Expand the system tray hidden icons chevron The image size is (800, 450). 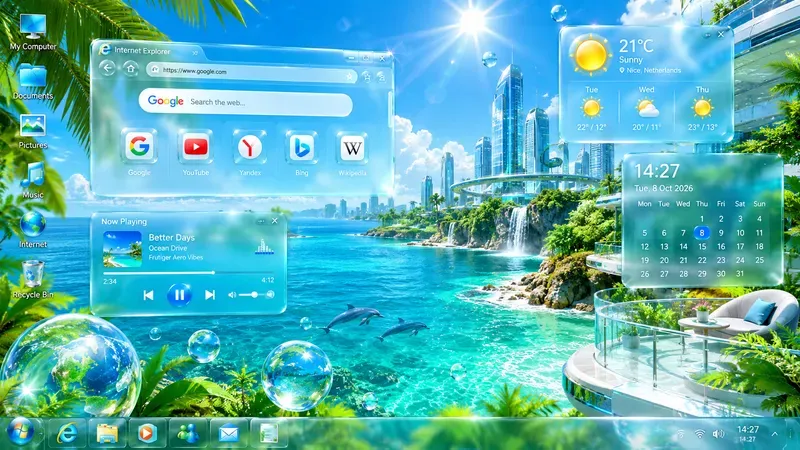(x=775, y=434)
